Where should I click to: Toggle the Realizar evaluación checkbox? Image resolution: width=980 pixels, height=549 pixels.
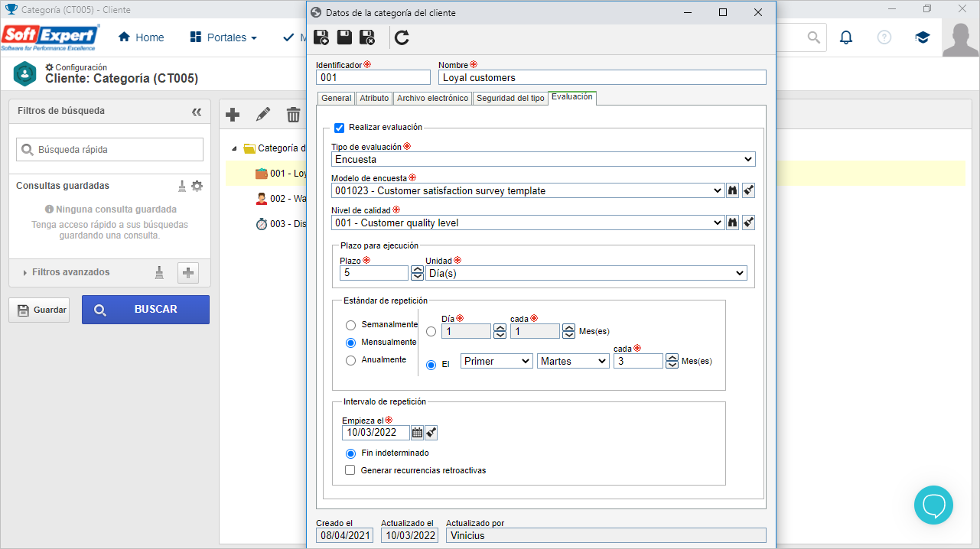[x=340, y=128]
